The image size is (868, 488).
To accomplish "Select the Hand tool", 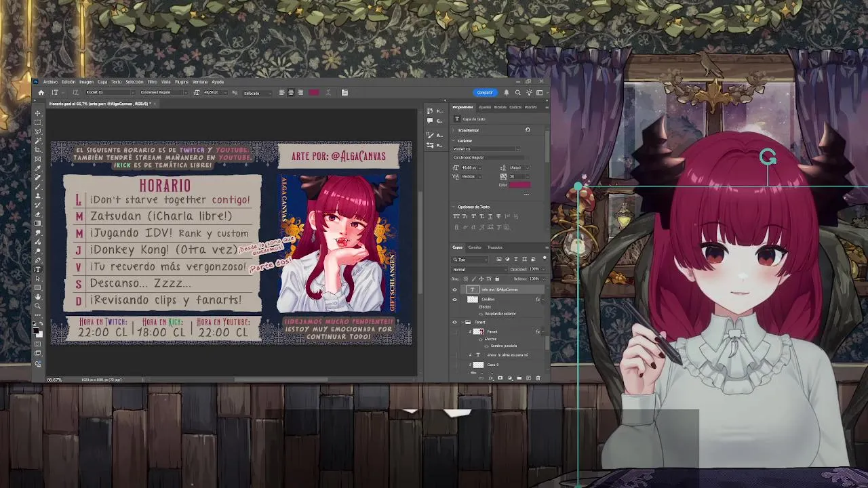I will pos(38,297).
